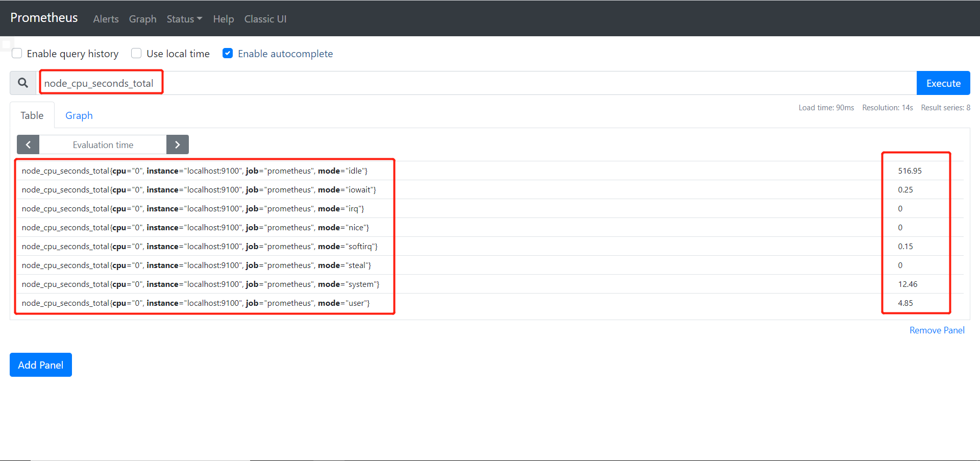Click the value 0.25
This screenshot has width=980, height=461.
click(905, 189)
